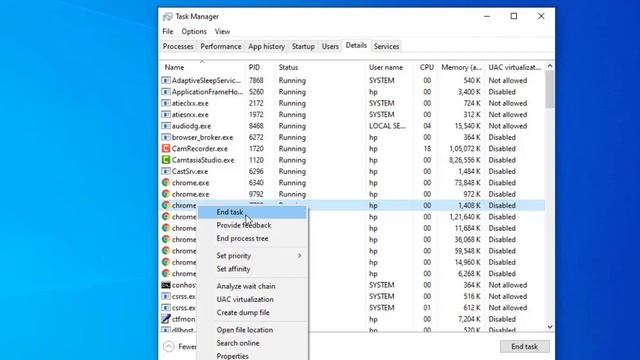Click PID 1720 cell
Viewport: 640px width, 360px height.
[x=256, y=149]
